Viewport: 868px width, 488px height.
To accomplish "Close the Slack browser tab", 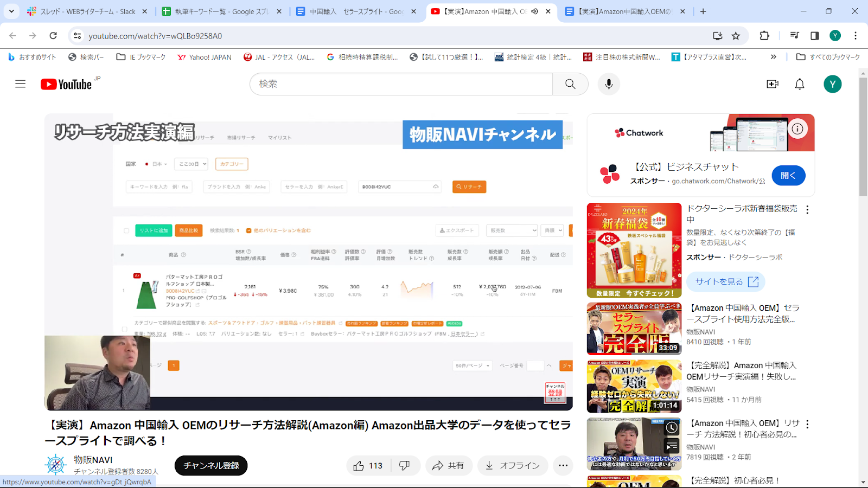I will tap(144, 11).
